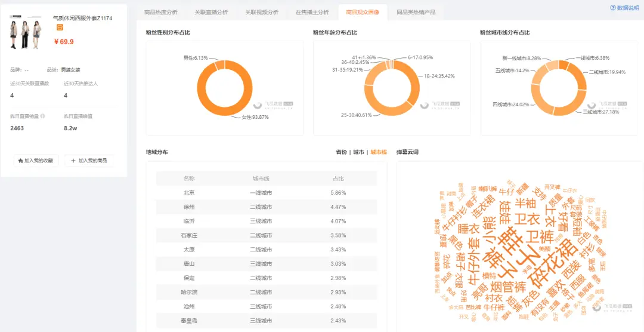Select the 商品观众画像 tab

tap(363, 13)
